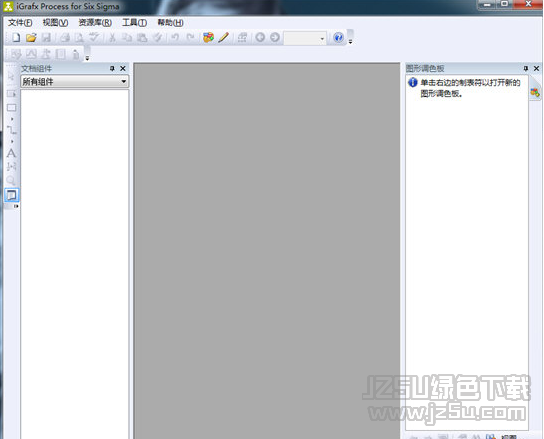Click the grid layout icon beside pencil
Viewport: 544px width, 439px height.
click(242, 37)
